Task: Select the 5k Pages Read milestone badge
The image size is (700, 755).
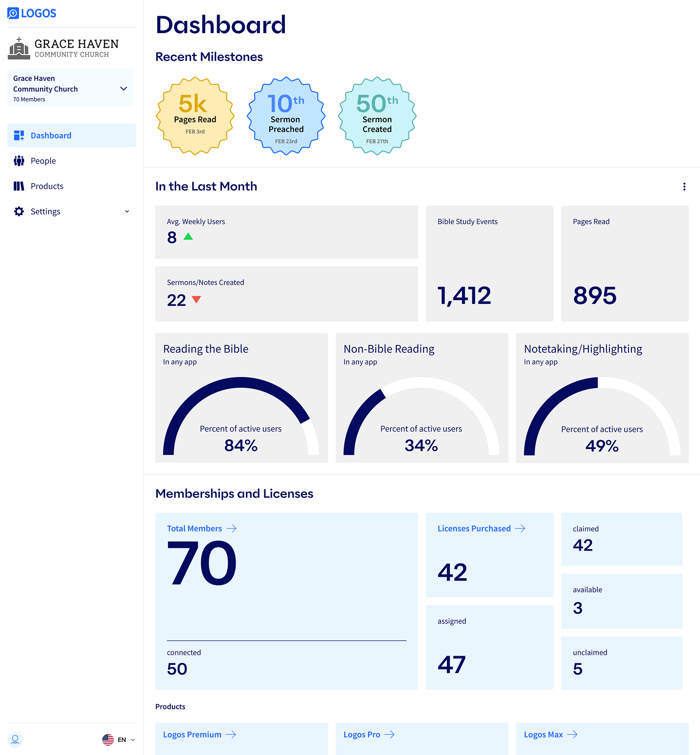Action: pyautogui.click(x=195, y=116)
